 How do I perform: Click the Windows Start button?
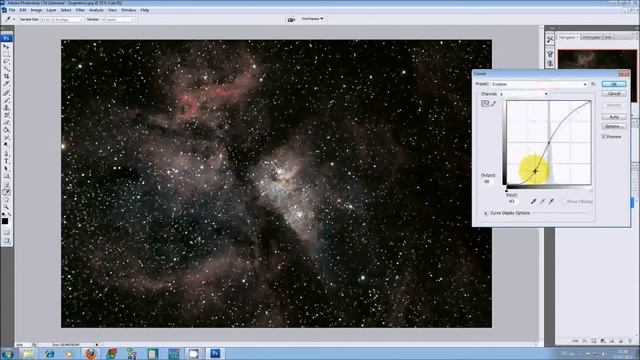point(7,353)
